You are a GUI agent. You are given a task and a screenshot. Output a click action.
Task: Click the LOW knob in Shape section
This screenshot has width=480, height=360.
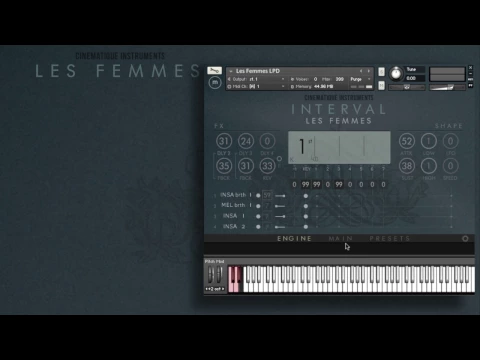tap(429, 141)
